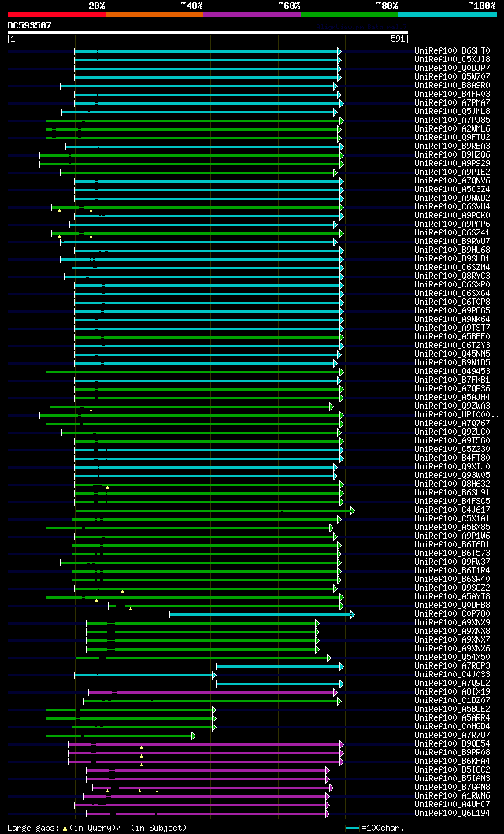
Task: Click the short cyan alignment bar of UniRef100_C4J0S3
Action: tap(145, 676)
